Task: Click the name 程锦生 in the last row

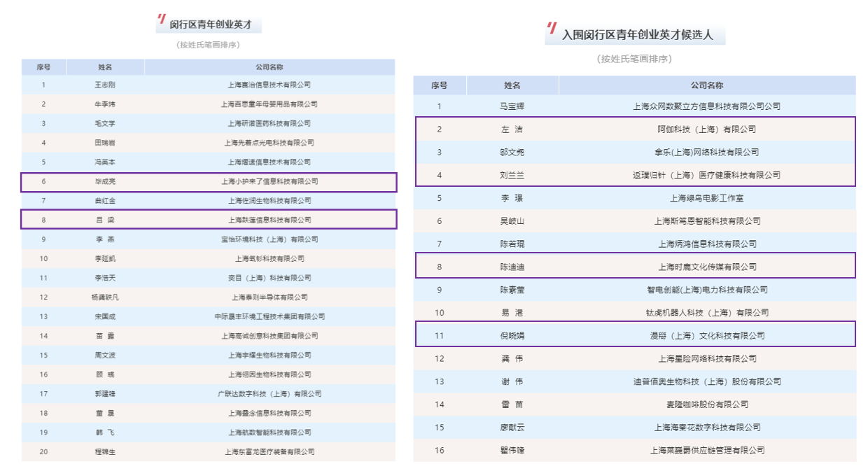Action: click(x=105, y=451)
